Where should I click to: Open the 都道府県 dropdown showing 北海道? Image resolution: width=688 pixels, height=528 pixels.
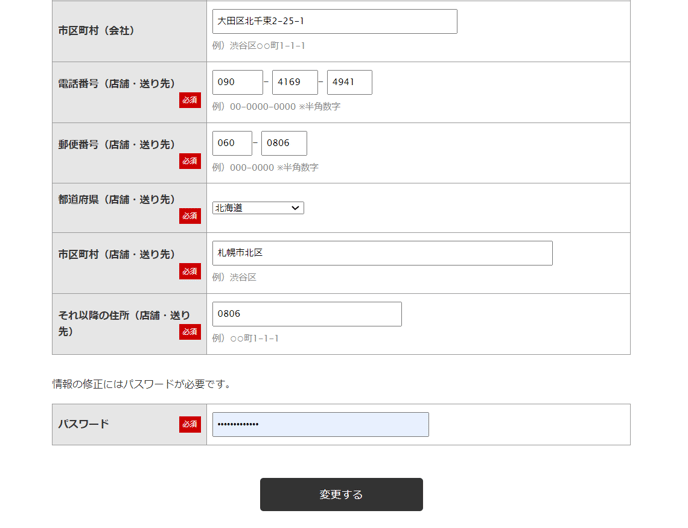tap(257, 208)
